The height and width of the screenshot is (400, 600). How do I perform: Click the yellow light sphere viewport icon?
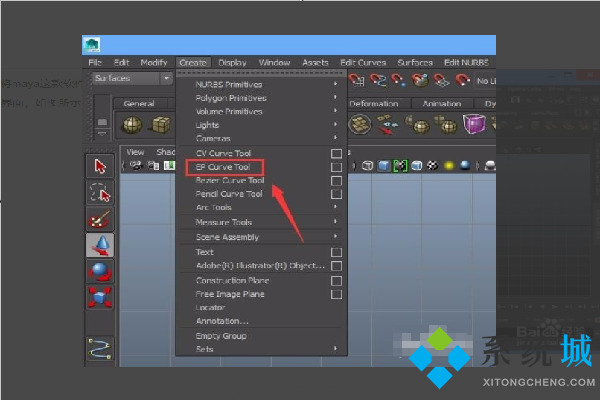pyautogui.click(x=450, y=165)
